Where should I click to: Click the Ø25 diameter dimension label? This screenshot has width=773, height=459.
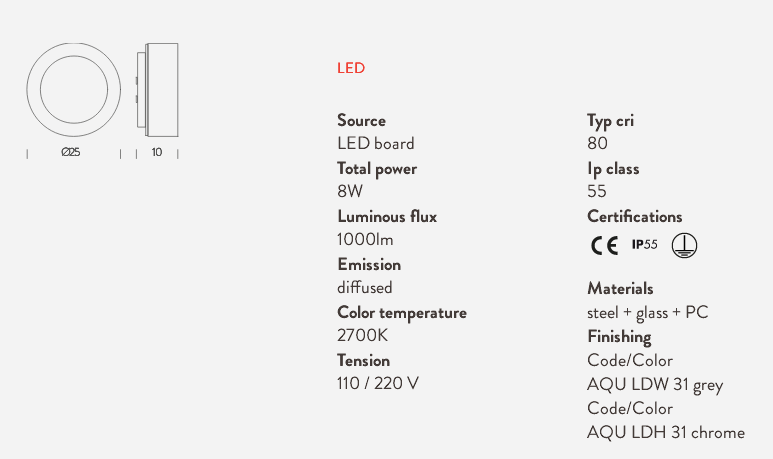[x=70, y=152]
